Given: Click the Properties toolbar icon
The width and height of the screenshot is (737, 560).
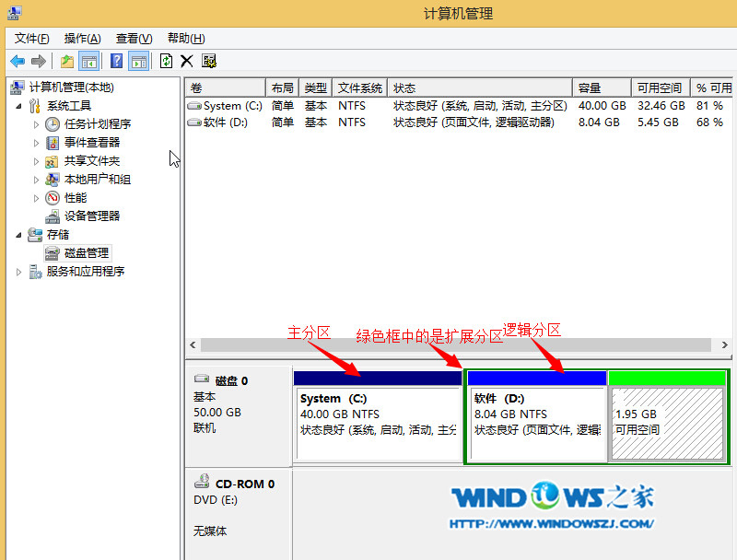Looking at the screenshot, I should tap(209, 61).
